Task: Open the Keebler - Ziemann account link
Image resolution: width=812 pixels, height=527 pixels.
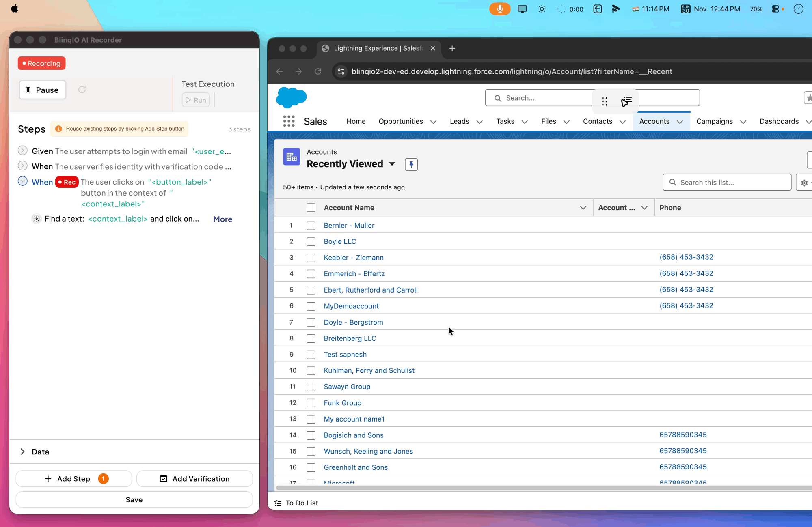Action: pyautogui.click(x=353, y=258)
